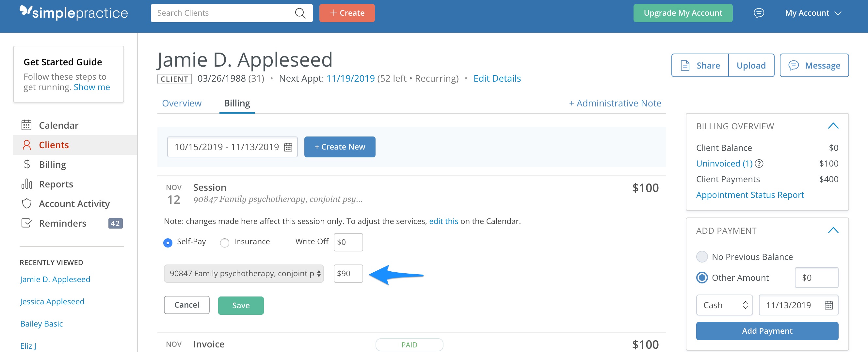Open the chat bubble icon near My Account

pyautogui.click(x=759, y=13)
